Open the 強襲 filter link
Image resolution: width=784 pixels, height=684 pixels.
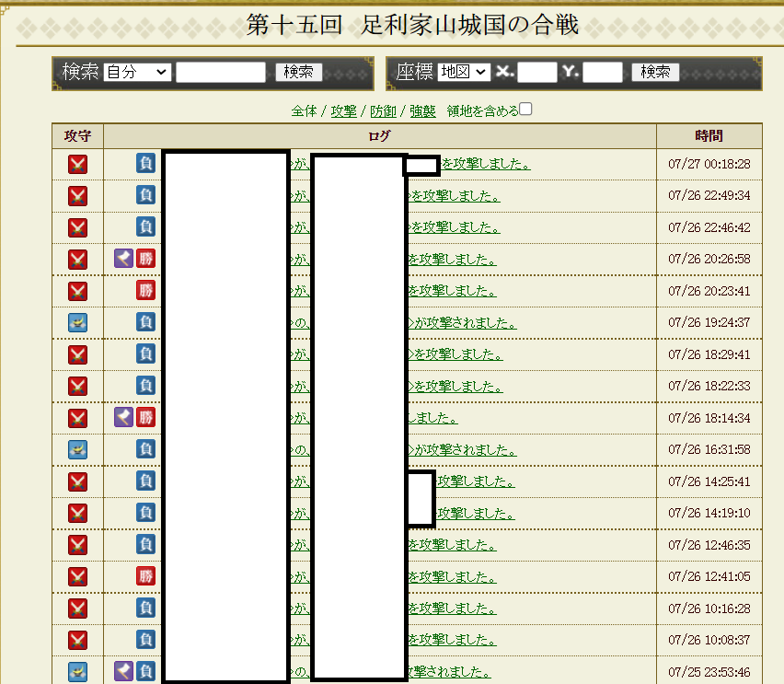(423, 110)
